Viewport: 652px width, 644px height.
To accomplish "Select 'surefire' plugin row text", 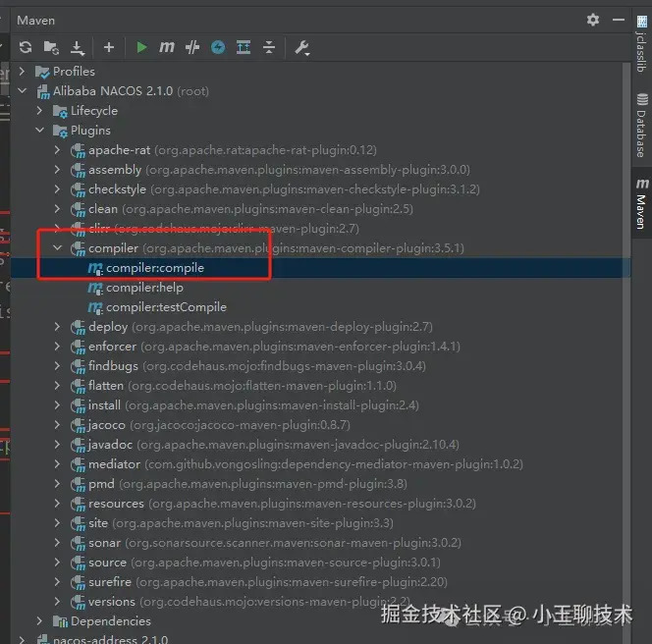I will coord(268,581).
